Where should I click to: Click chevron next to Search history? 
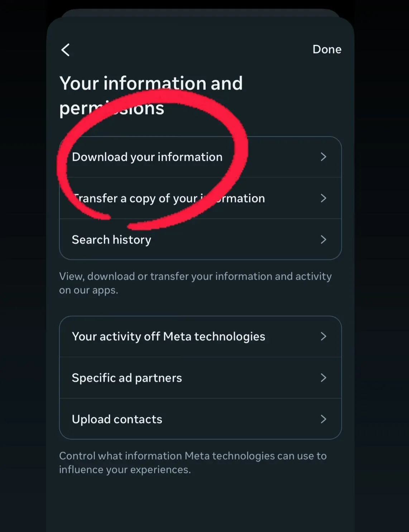click(x=323, y=240)
